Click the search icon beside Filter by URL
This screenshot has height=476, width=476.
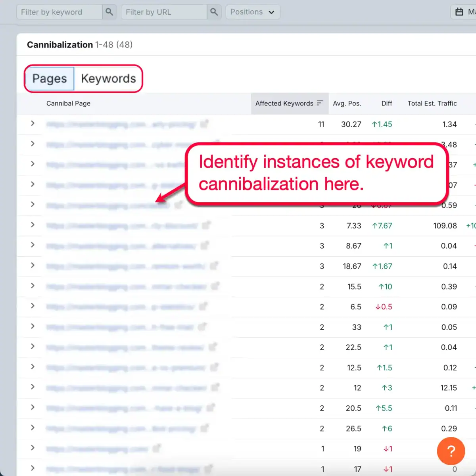point(214,12)
